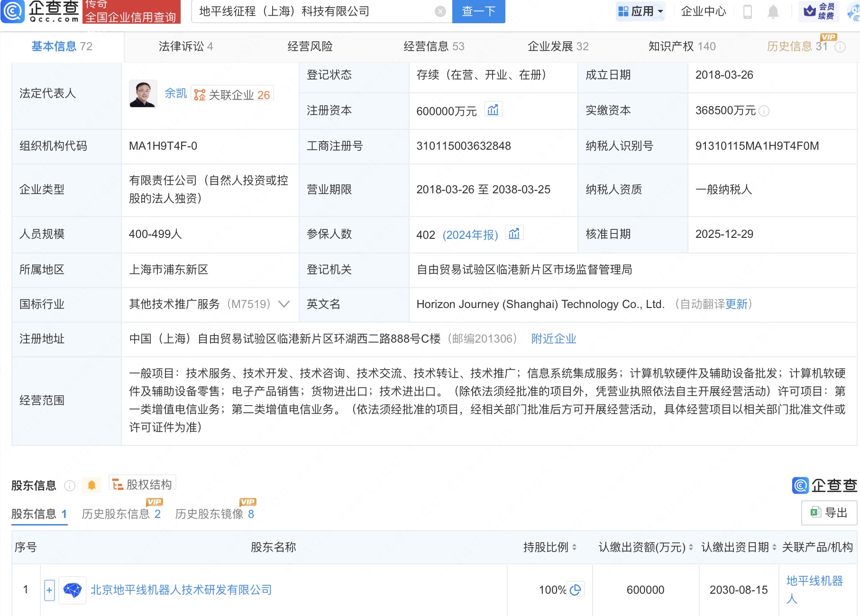Click the chart icon beside 注册资本 600000万元
The height and width of the screenshot is (616, 860).
[494, 109]
